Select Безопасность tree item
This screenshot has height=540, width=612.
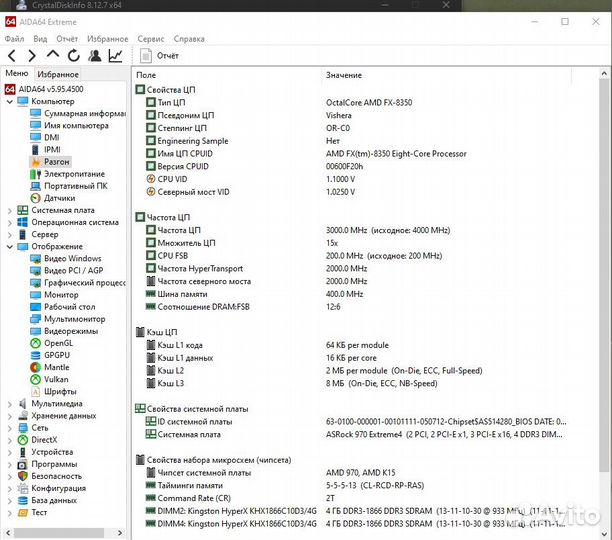pyautogui.click(x=50, y=476)
